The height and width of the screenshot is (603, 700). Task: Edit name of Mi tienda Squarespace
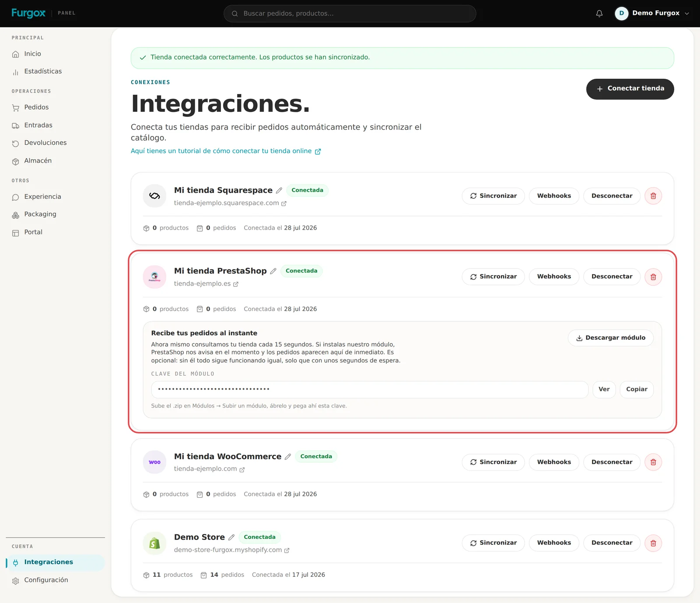tap(279, 190)
